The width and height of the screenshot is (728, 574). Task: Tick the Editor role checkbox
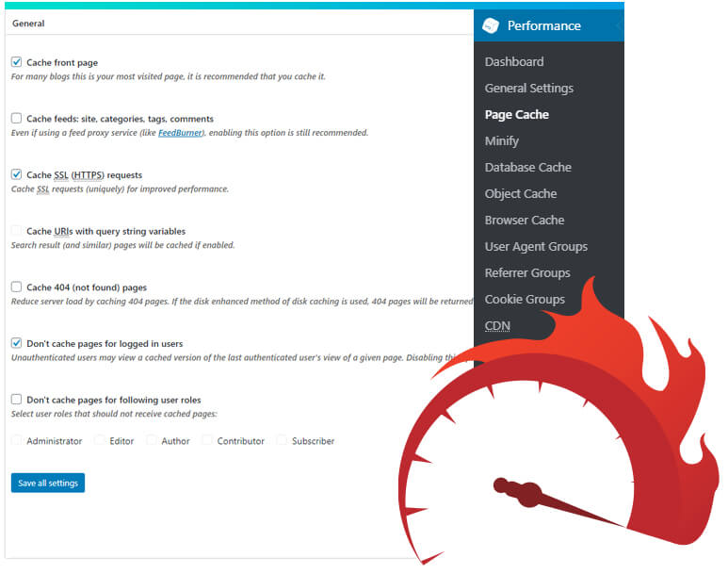pos(99,440)
